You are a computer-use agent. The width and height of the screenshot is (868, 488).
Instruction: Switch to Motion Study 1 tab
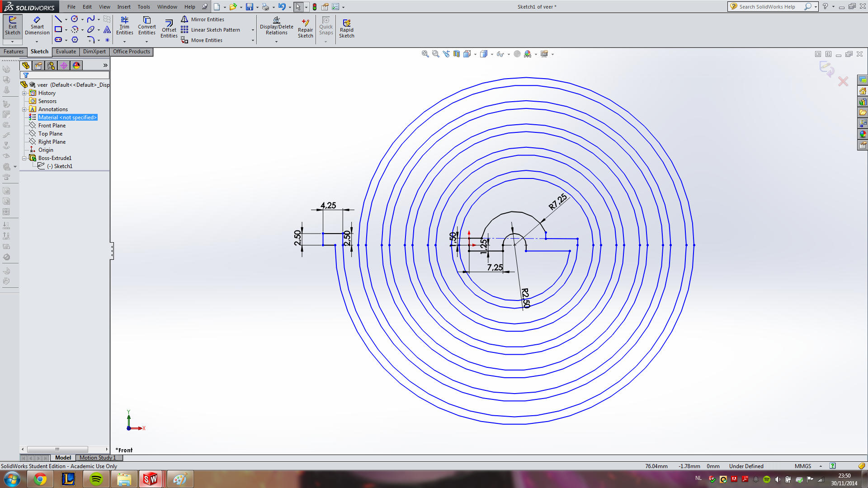click(98, 458)
